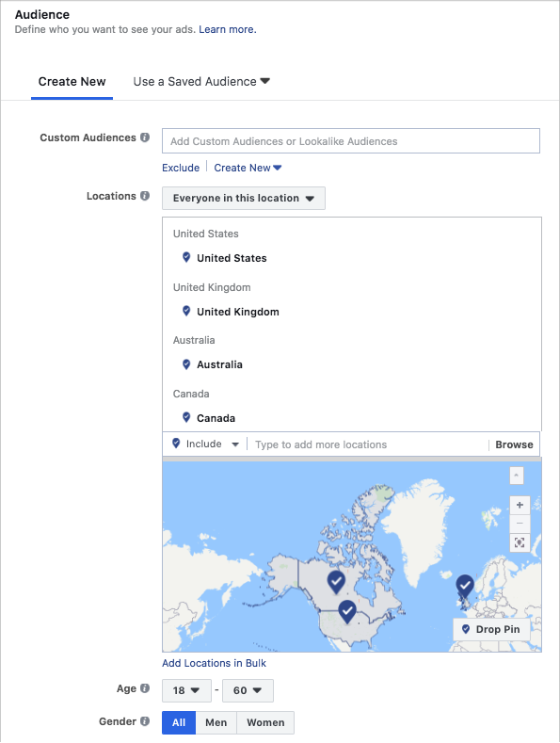Open Everyone in this location dropdown

tap(244, 198)
